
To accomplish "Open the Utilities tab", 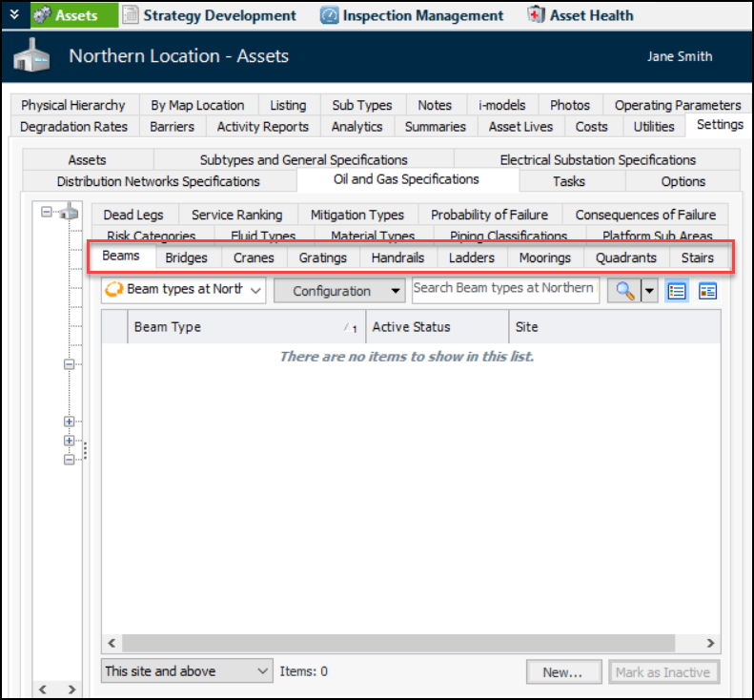I will click(654, 127).
